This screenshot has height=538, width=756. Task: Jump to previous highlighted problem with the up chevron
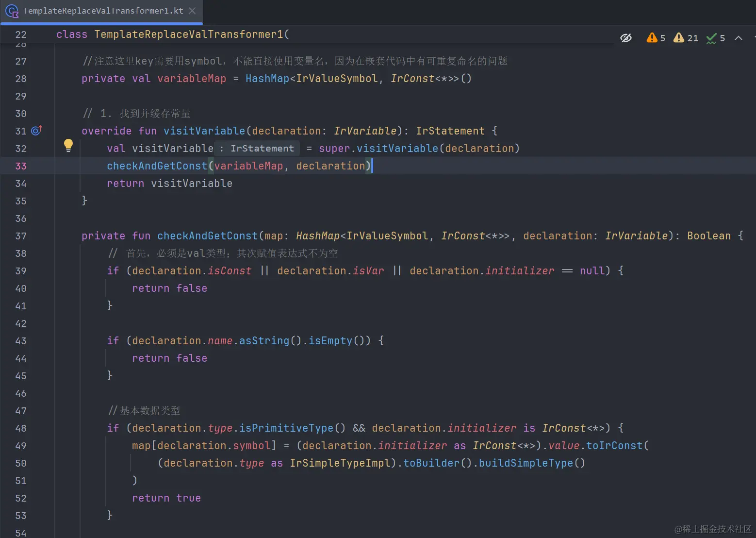(739, 38)
